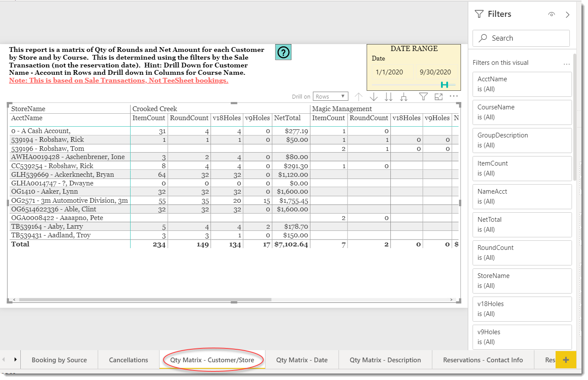Click the filter Search box
Image resolution: width=588 pixels, height=380 pixels.
click(521, 38)
